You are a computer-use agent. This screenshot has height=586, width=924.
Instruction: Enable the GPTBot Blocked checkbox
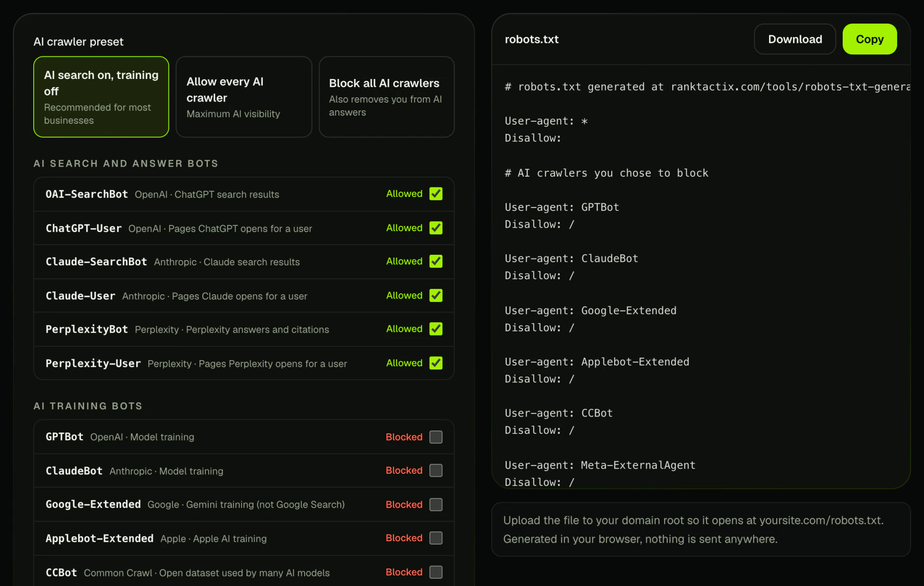click(x=436, y=437)
